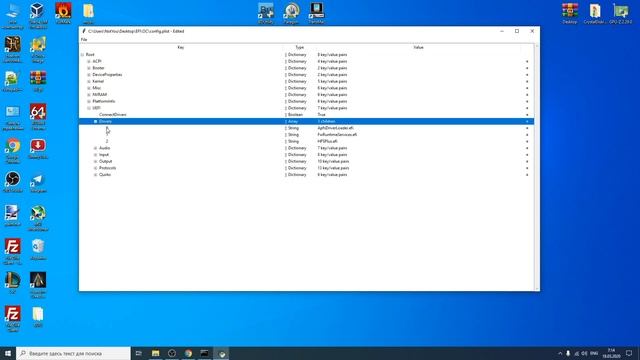Open the GPU-Z desktop icon
The image size is (640, 360).
click(621, 13)
